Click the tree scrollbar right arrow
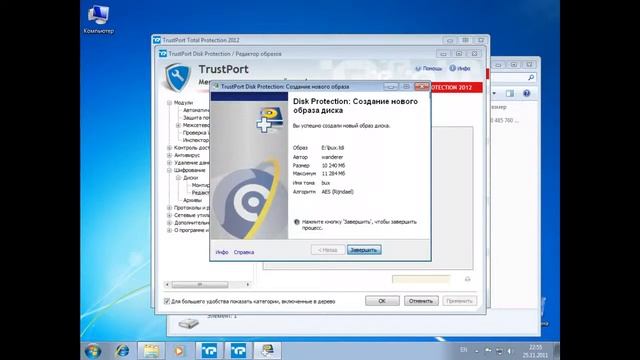 [x=248, y=284]
